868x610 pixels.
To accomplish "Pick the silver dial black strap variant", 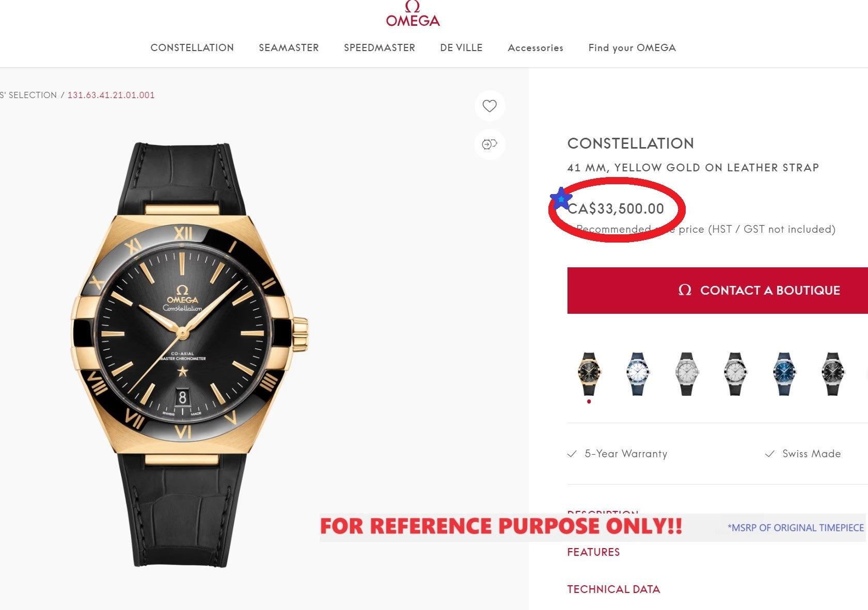I will [x=735, y=374].
